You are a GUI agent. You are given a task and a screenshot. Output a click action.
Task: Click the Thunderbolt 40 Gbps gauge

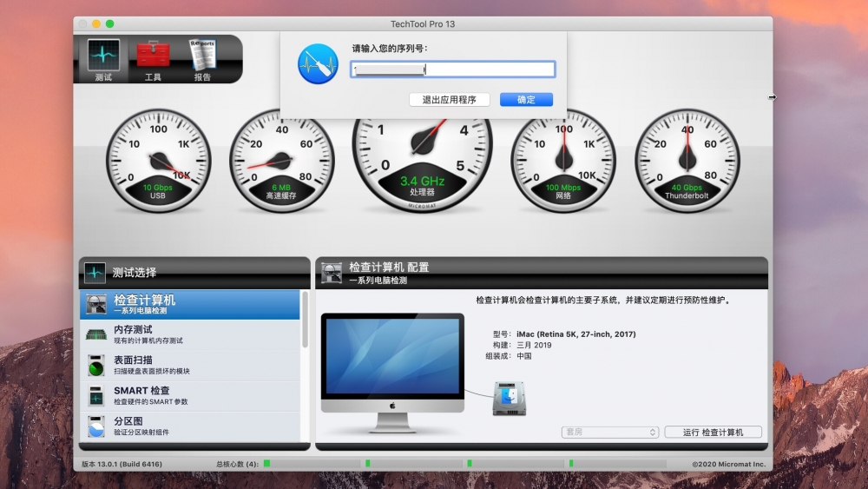(687, 161)
